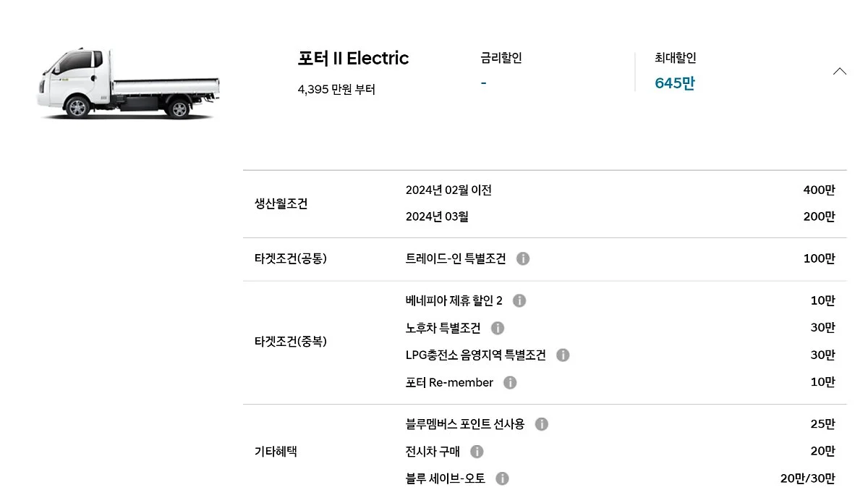Click info icon beside 노후차 특별조건
868x498 pixels.
[498, 328]
